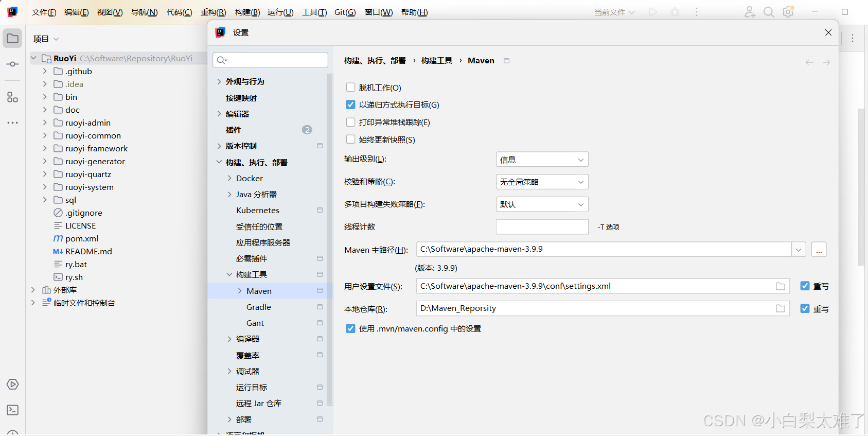Click the settings search field
Image resolution: width=868 pixels, height=436 pixels.
coord(270,60)
